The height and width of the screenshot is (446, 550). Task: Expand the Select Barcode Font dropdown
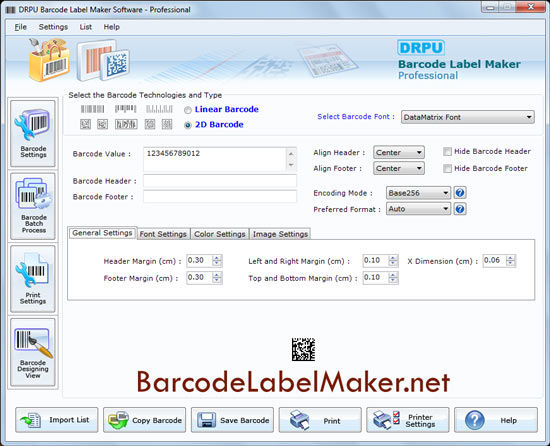click(468, 117)
